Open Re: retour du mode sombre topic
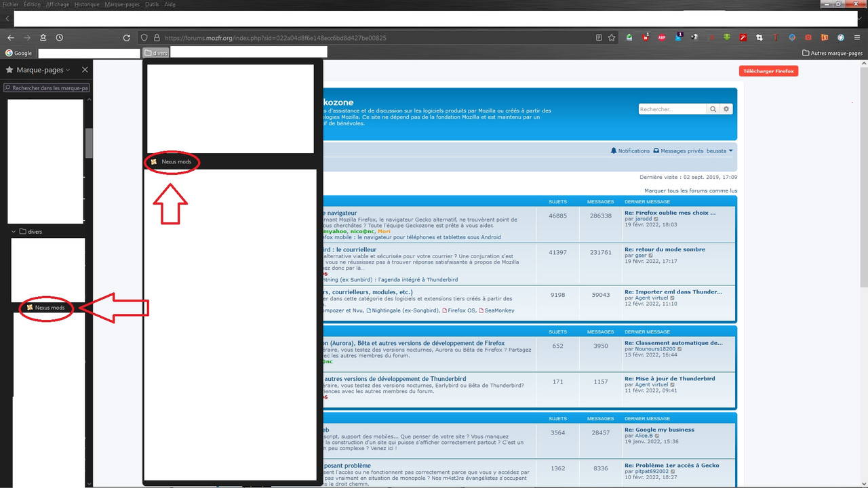 tap(665, 249)
